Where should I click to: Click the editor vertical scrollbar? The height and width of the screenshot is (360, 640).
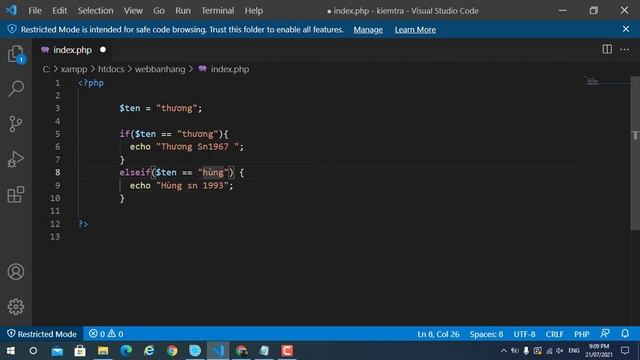(635, 153)
